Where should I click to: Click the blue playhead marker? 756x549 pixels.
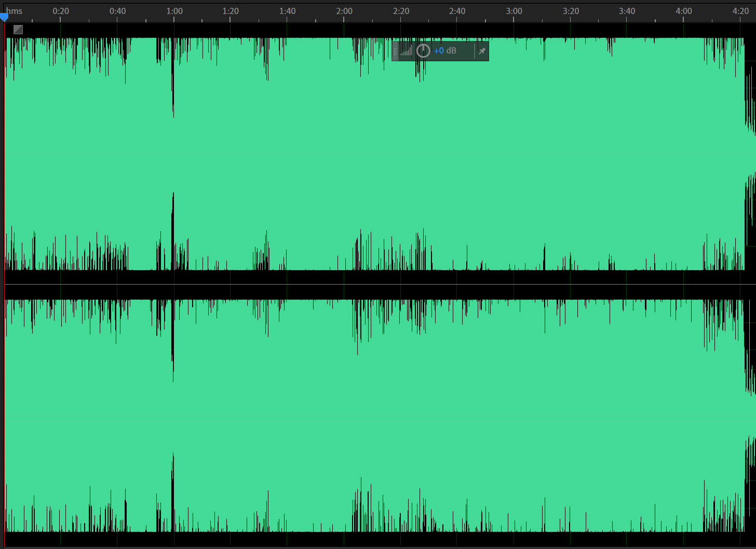[4, 18]
